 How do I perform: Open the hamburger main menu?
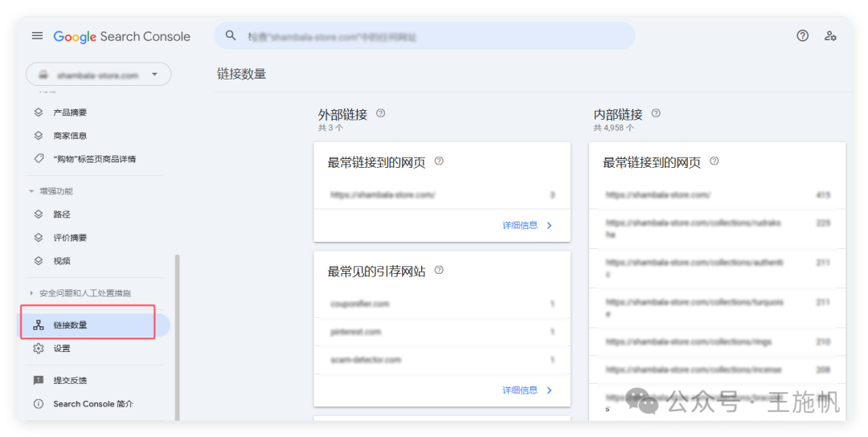37,36
